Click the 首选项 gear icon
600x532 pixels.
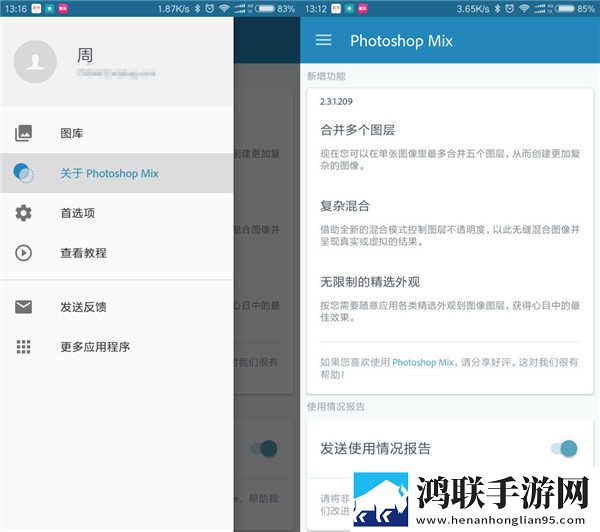pos(23,213)
